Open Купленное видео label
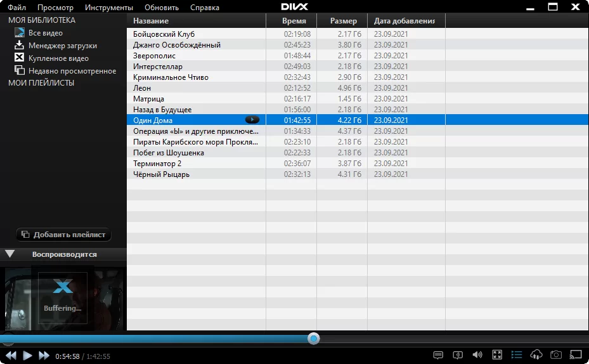The image size is (589, 364). click(x=58, y=58)
